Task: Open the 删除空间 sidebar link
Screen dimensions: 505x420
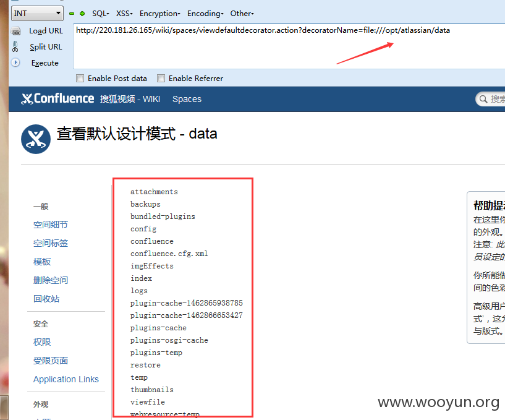Action: coord(51,280)
